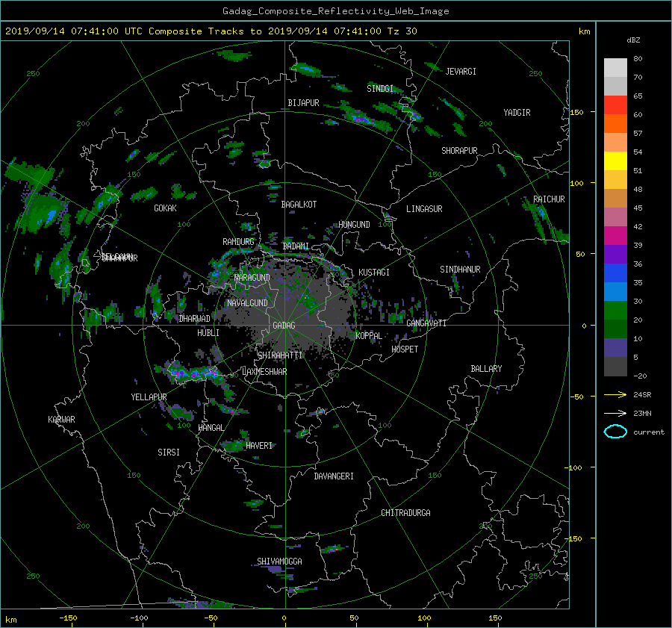The image size is (672, 628).
Task: Click the RAICHUR city label
Action: tap(549, 199)
